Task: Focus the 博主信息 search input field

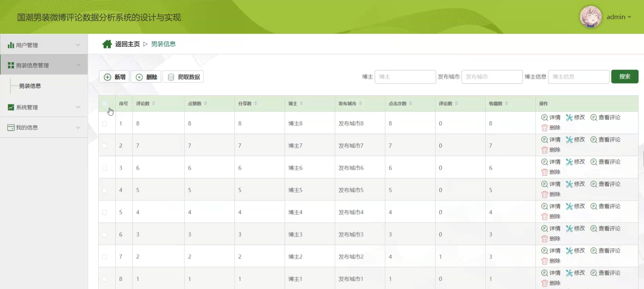Action: 579,77
